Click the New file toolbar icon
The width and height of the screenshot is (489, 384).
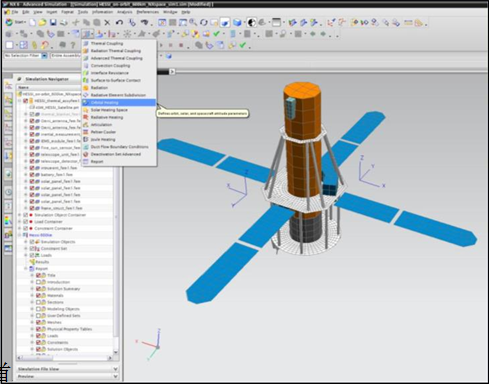click(32, 22)
